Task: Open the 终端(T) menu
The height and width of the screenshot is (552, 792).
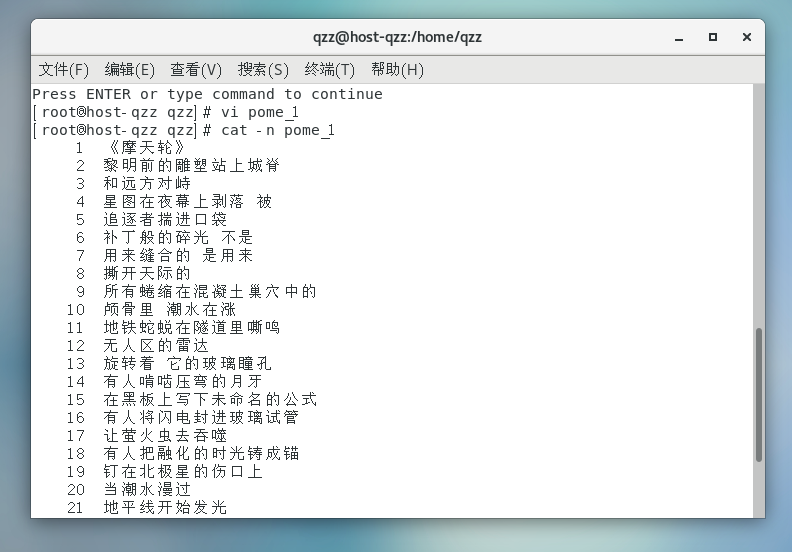Action: click(330, 69)
